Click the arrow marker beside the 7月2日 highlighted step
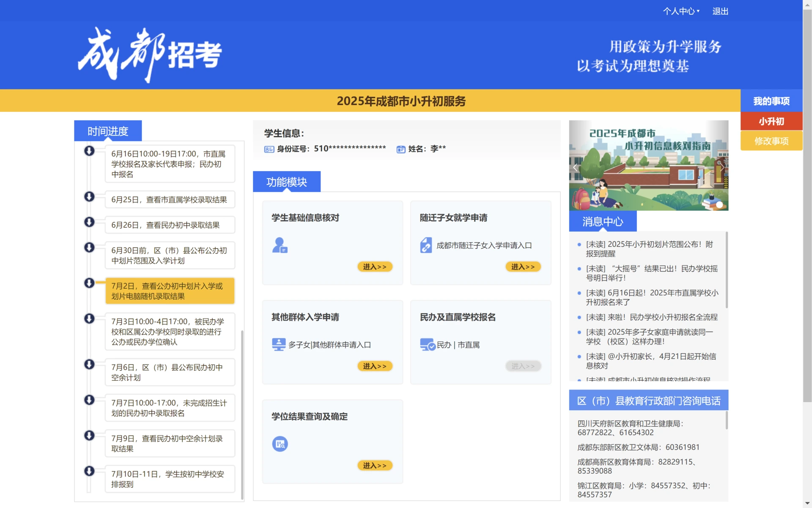The width and height of the screenshot is (812, 508). coord(89,283)
